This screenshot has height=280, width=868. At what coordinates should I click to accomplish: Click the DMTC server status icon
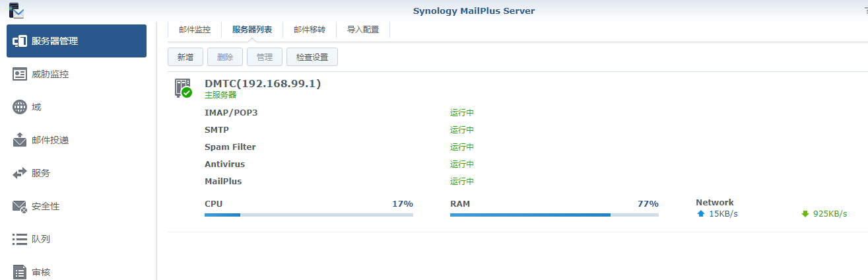[182, 88]
